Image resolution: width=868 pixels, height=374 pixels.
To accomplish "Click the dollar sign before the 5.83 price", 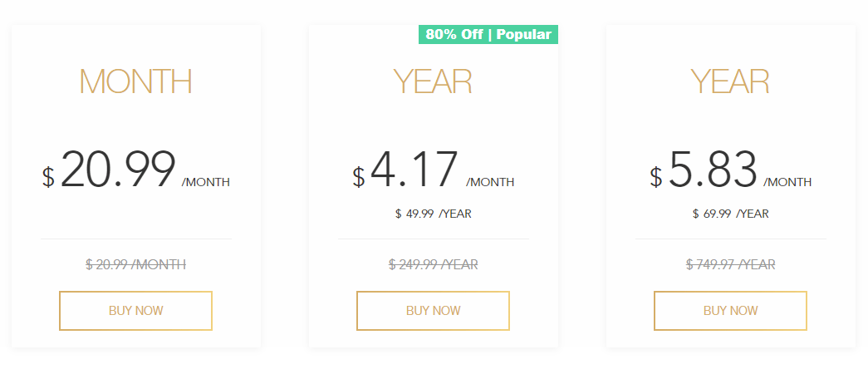I will 656,177.
